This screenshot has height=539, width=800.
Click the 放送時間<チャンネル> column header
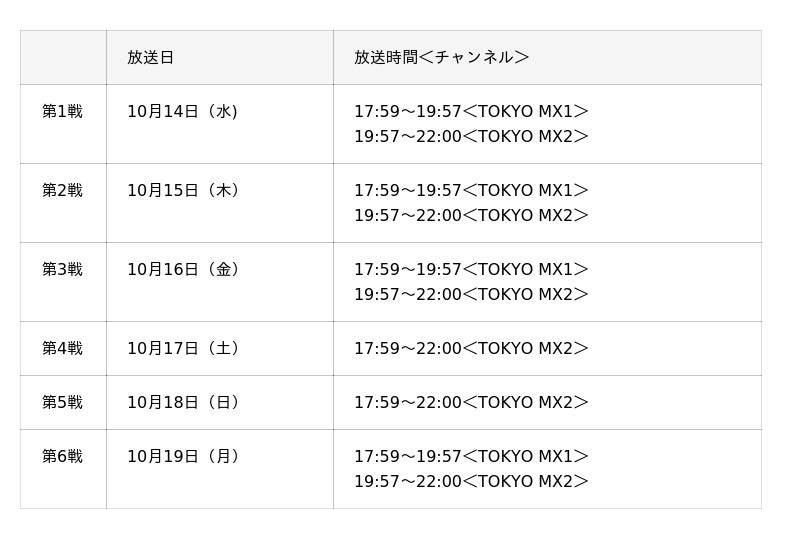coord(442,57)
